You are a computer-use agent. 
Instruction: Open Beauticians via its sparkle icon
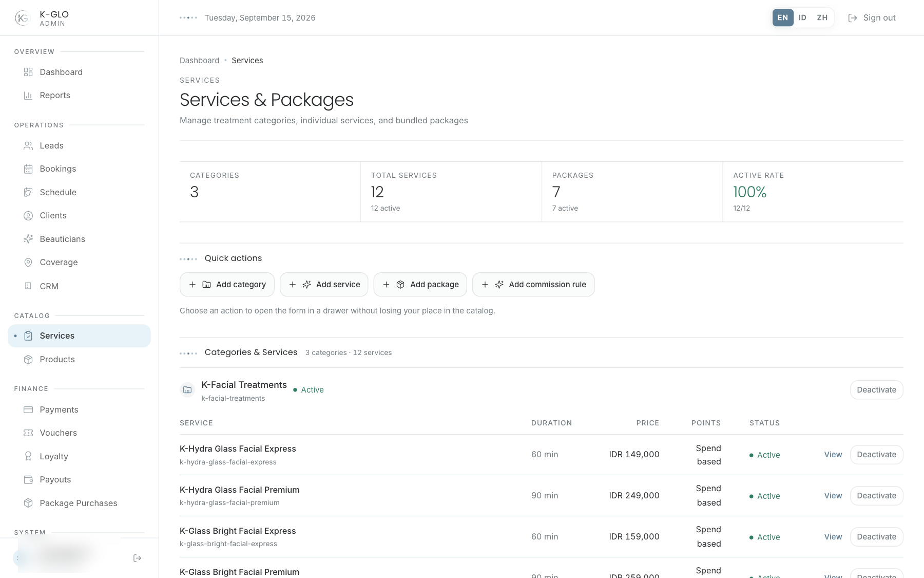coord(28,239)
